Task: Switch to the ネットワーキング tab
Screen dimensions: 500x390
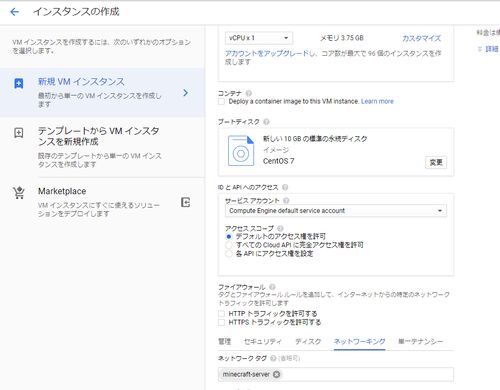Action: 359,341
